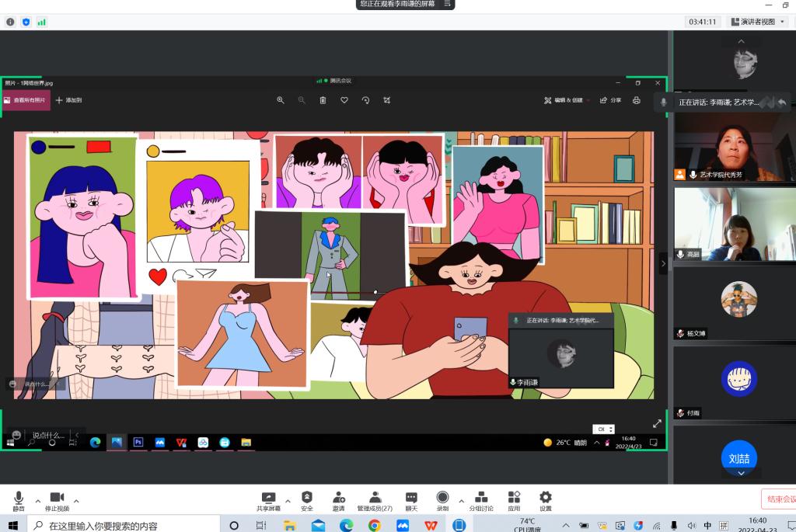Expand share screen options arrow
Image resolution: width=796 pixels, height=532 pixels.
pyautogui.click(x=288, y=501)
